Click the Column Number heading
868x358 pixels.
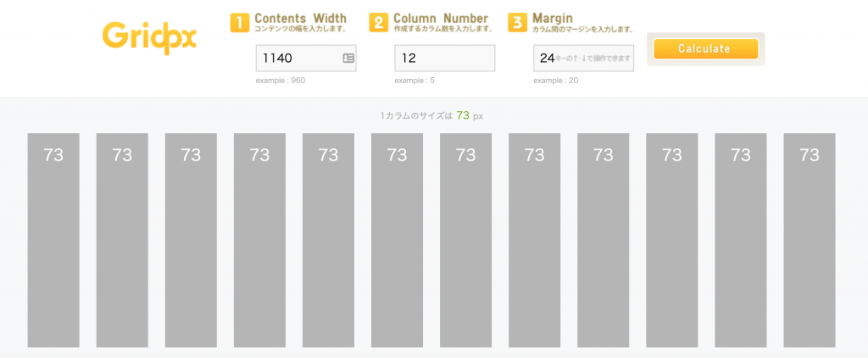(441, 18)
